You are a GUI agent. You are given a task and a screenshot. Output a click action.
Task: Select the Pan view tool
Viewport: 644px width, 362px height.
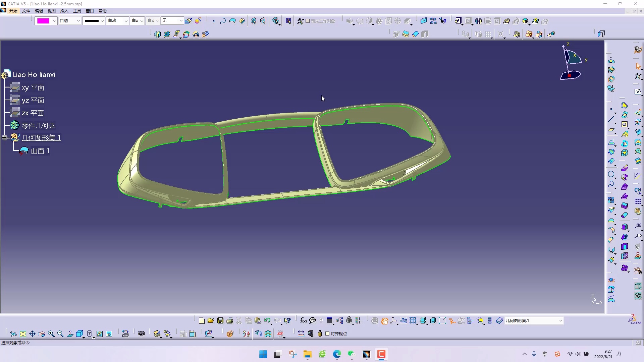(32, 334)
